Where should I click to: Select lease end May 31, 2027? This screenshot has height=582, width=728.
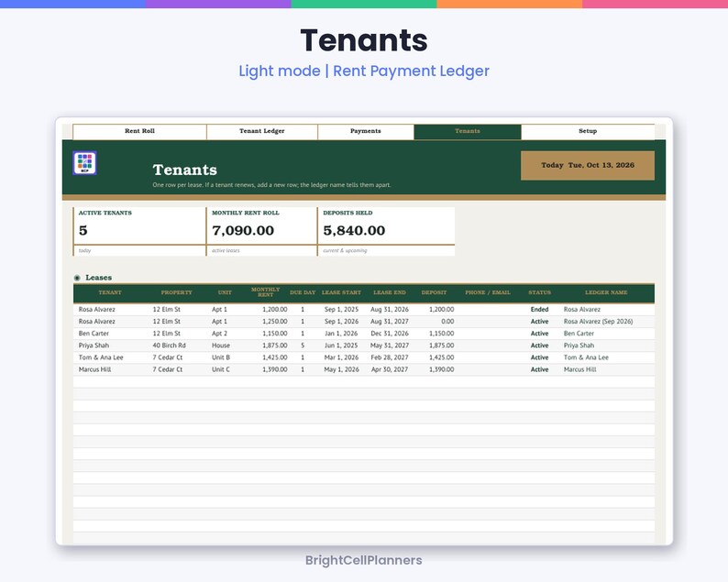point(390,346)
